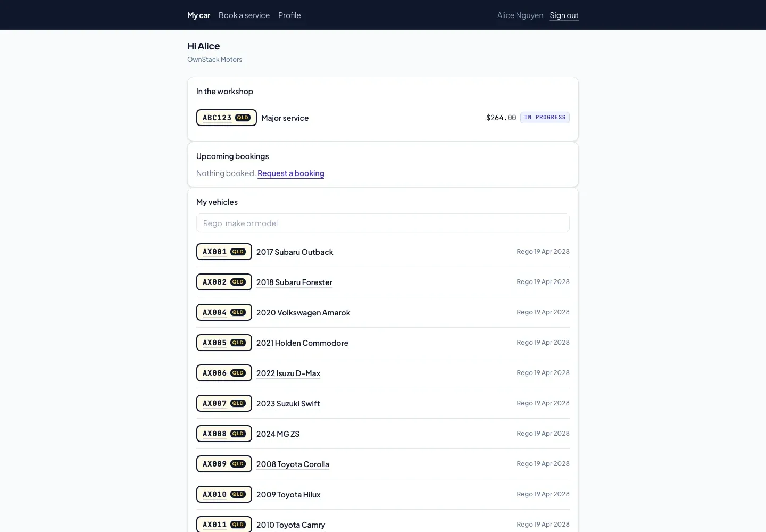Image resolution: width=766 pixels, height=532 pixels.
Task: Click the rego date on MG ZS row
Action: [x=543, y=433]
